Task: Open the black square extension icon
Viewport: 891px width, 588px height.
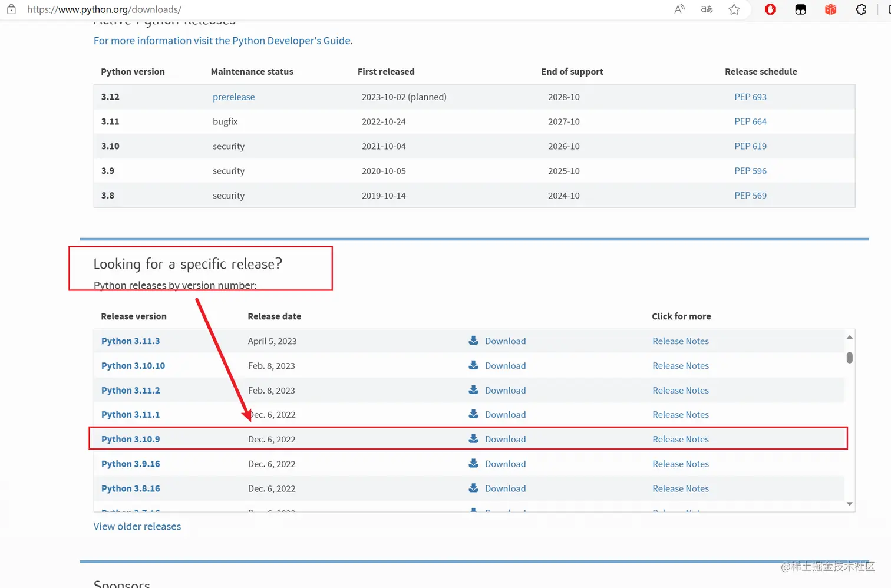Action: [800, 9]
